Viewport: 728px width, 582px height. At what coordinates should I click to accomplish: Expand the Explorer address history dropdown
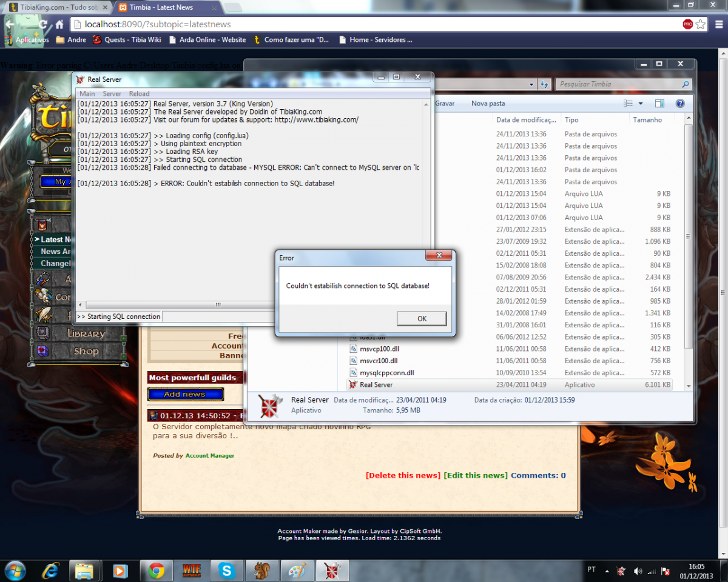point(531,84)
